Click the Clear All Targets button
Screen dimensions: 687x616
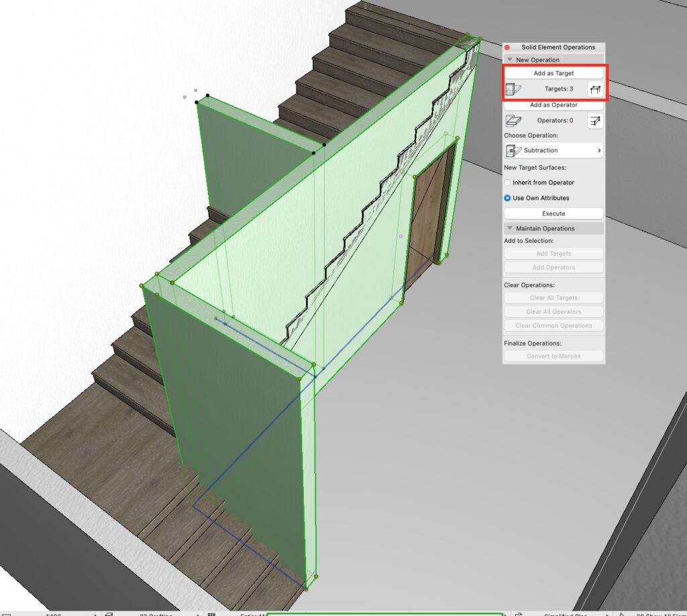[553, 298]
